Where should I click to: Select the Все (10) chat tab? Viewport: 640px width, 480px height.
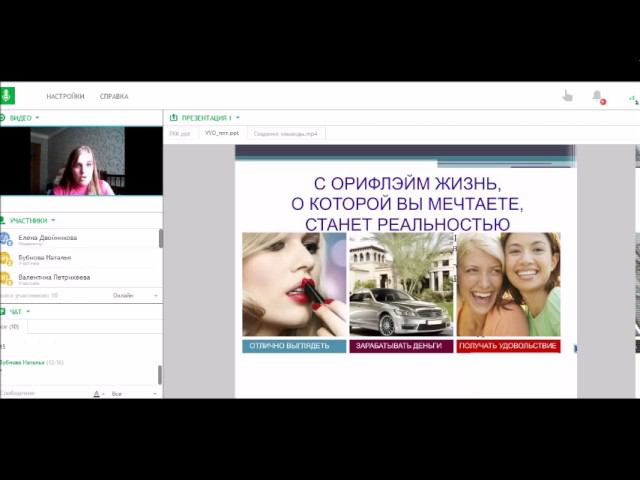10,327
